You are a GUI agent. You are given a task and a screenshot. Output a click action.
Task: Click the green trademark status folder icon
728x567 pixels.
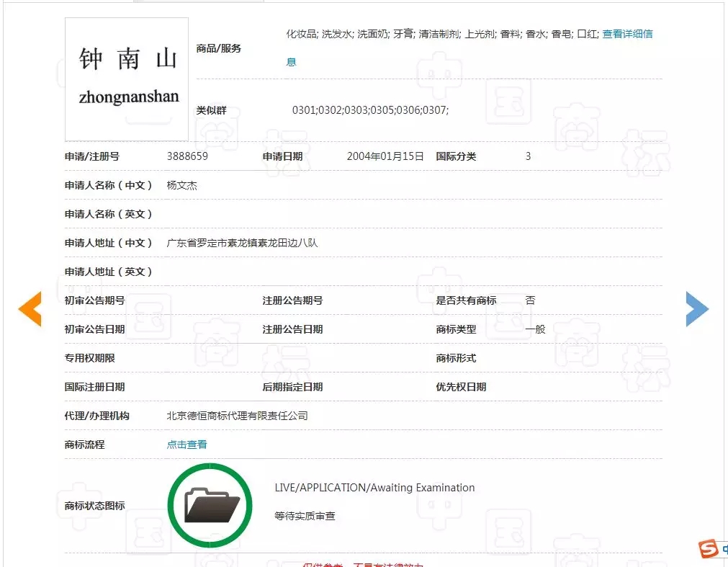[x=210, y=505]
